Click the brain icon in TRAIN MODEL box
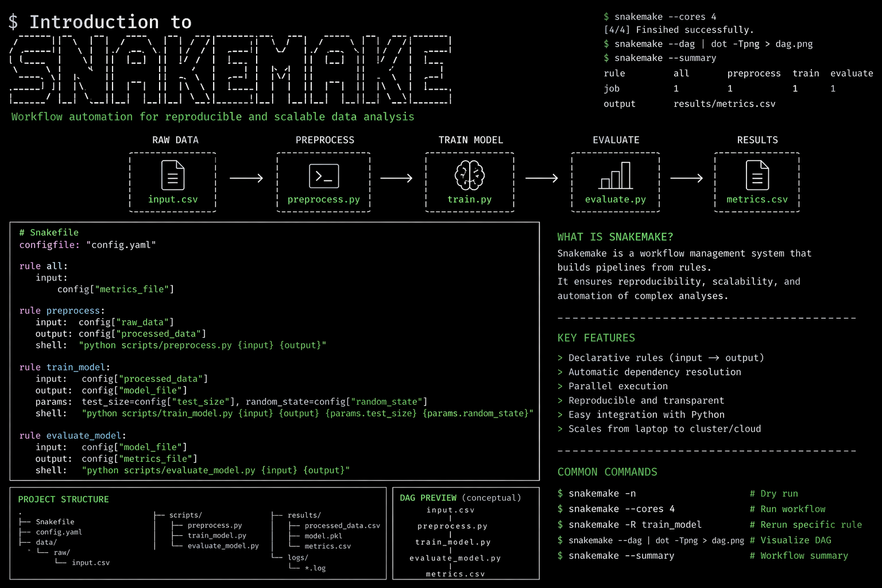This screenshot has width=882, height=588. point(470,175)
